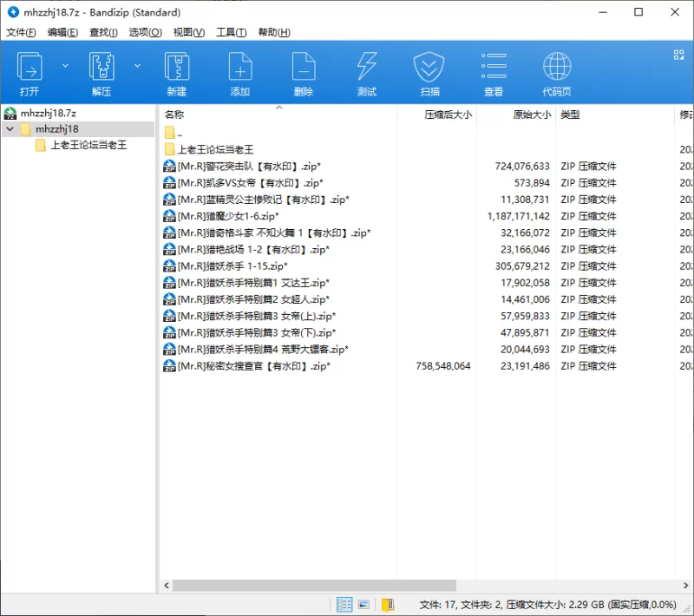This screenshot has width=694, height=616.
Task: Select file [Mr.R]凯多VS女帝【有水印】.zip
Action: tap(250, 183)
